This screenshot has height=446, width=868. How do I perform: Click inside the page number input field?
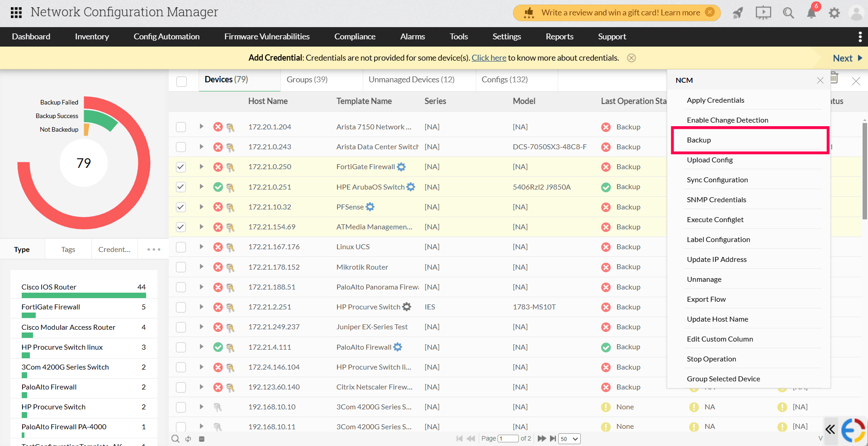[x=508, y=438]
